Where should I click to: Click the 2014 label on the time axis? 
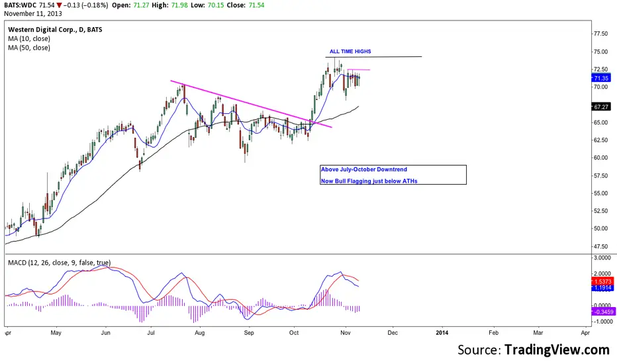coord(442,332)
